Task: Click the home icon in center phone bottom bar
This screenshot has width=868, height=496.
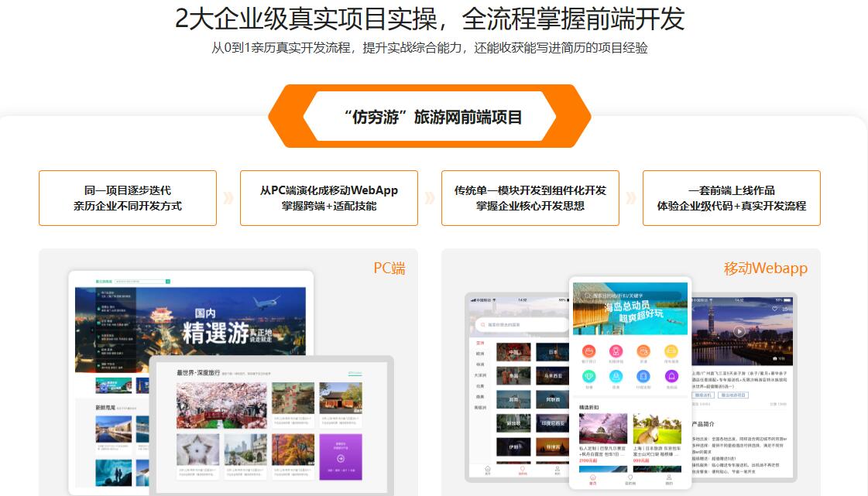Action: [593, 479]
